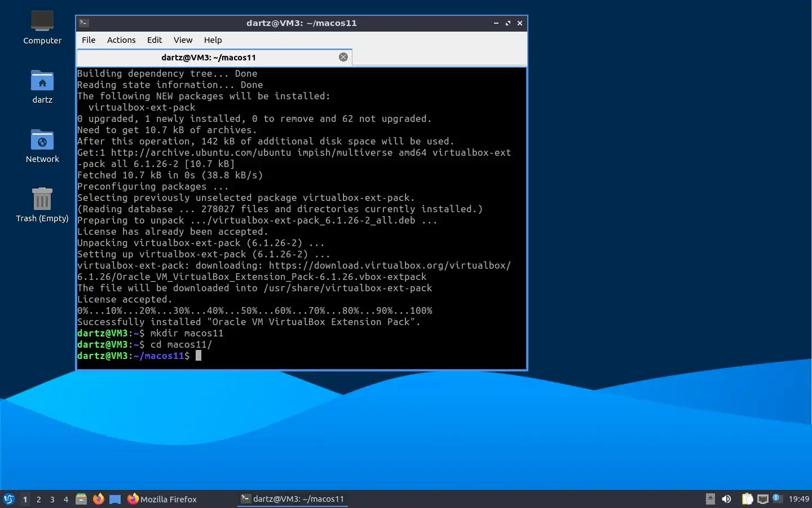
Task: Select the dartz@VM3: ~/macos11 tab
Action: pos(214,58)
